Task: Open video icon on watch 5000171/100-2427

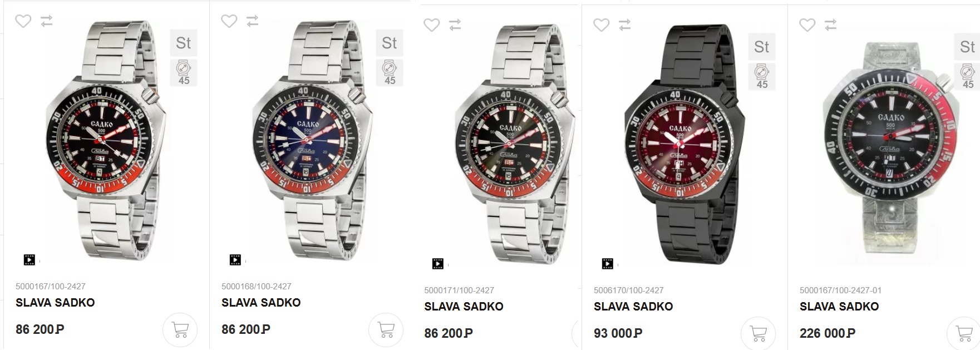Action: 438,264
